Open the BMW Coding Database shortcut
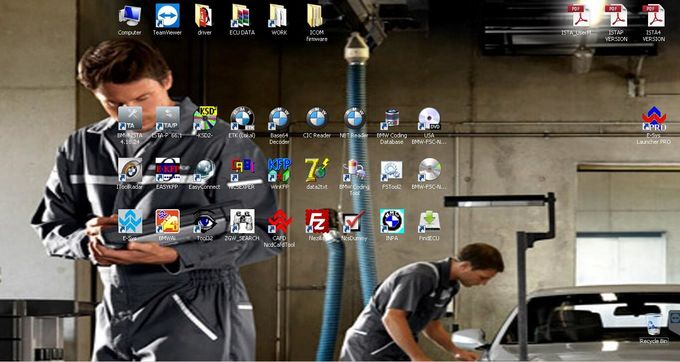Screen dimensions: 680x362 [x=391, y=118]
